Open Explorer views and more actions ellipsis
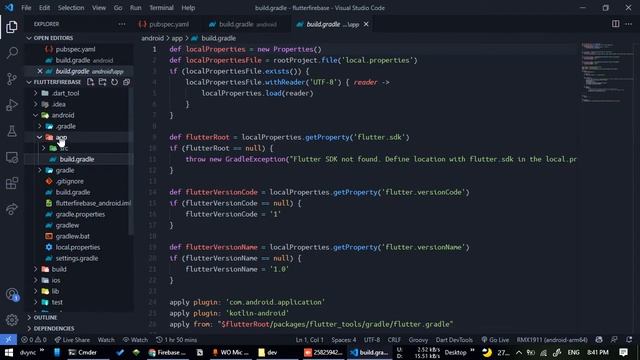Image resolution: width=640 pixels, height=360 pixels. [x=122, y=24]
